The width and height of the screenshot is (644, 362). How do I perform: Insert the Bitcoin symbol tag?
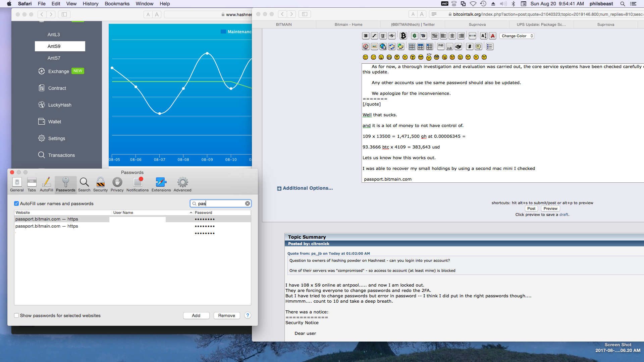point(403,36)
